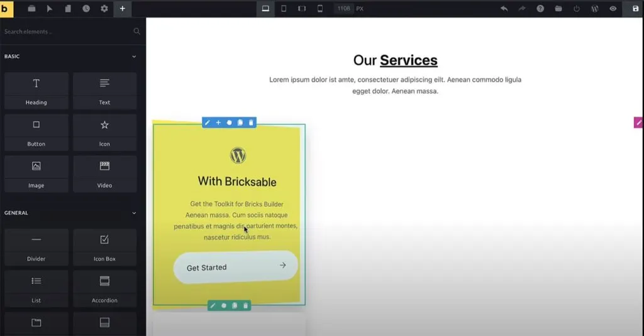
Task: Add a Heading element
Action: coord(36,90)
